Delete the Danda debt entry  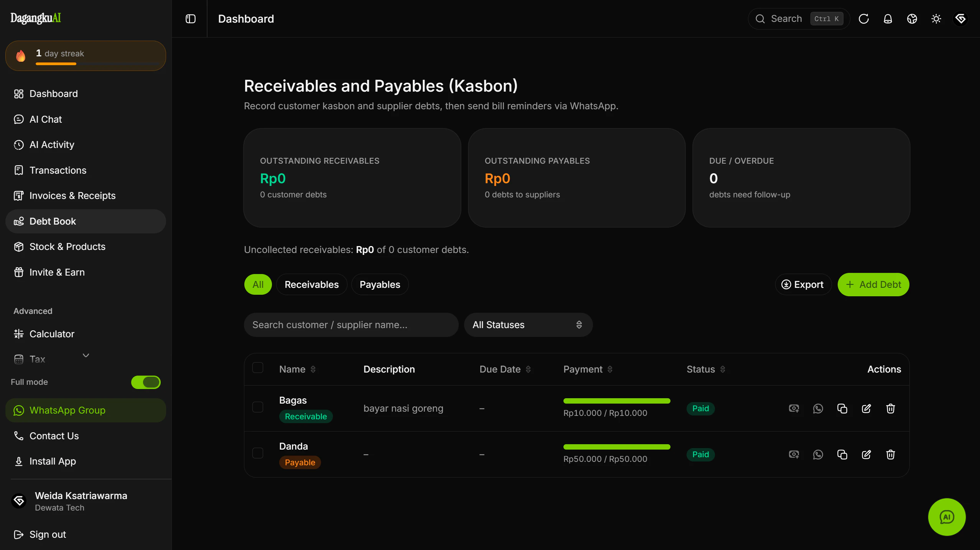(x=890, y=454)
